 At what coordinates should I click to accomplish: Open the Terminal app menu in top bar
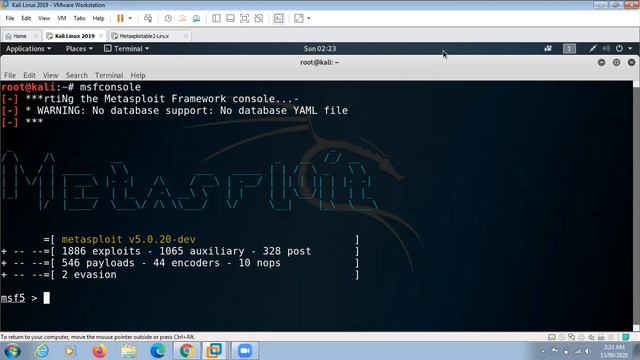127,49
